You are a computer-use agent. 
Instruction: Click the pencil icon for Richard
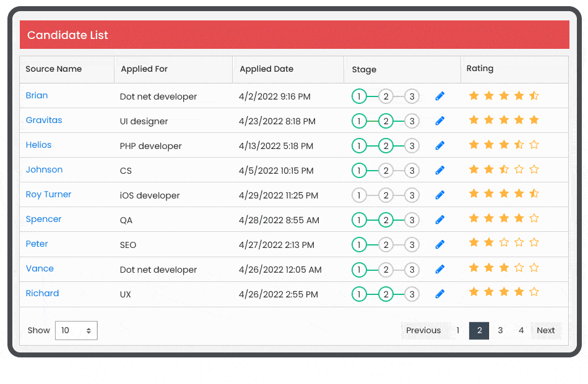pos(440,294)
